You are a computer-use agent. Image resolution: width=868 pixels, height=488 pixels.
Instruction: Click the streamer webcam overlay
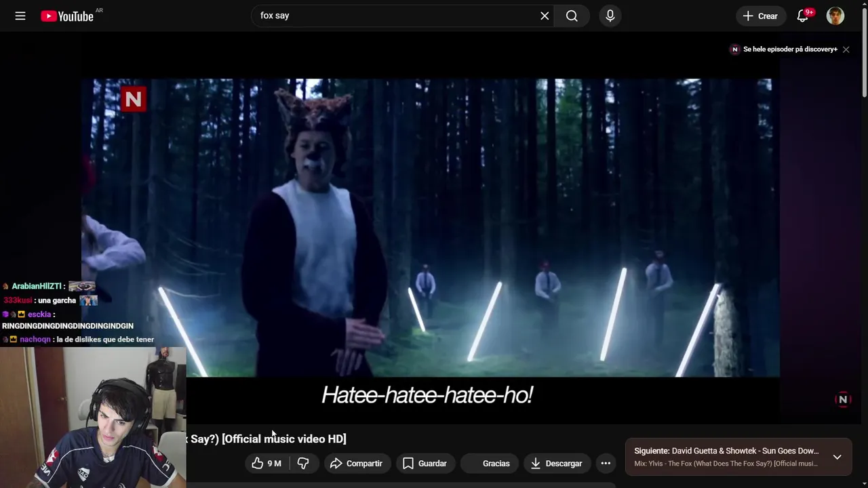93,418
